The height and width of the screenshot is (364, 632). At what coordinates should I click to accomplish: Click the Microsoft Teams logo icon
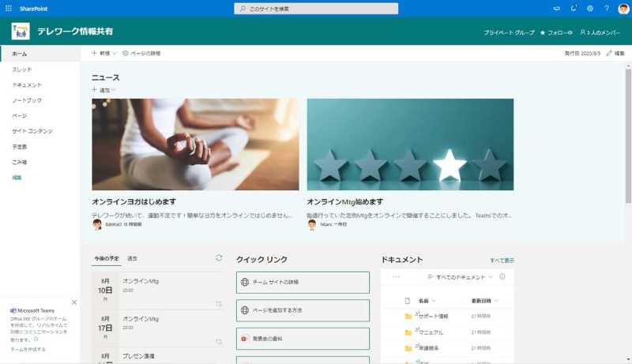click(13, 310)
